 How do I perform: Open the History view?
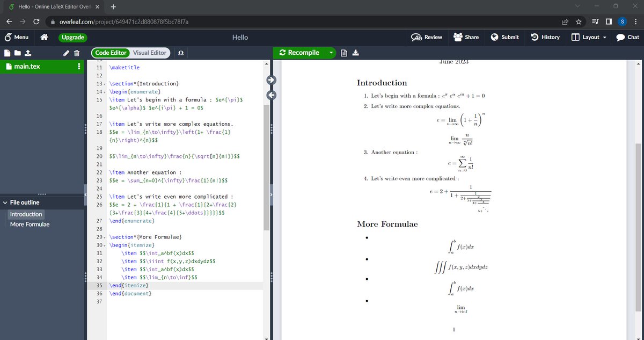click(545, 37)
